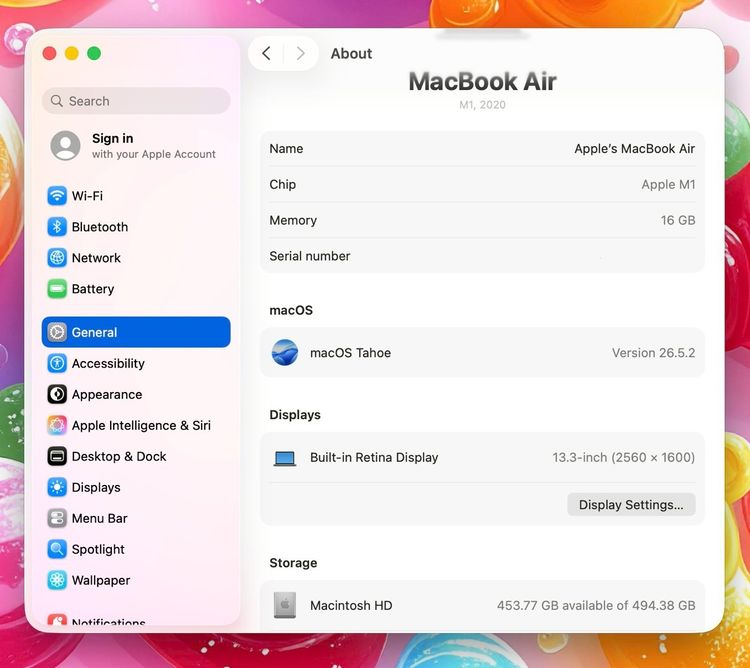Screen dimensions: 750x668
Task: Click the 16 GB memory value
Action: pos(678,220)
